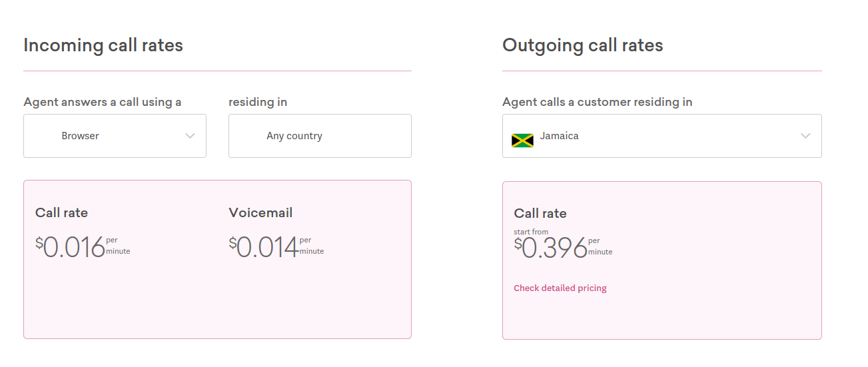
Task: Select the $0.016 incoming call rate
Action: pos(71,247)
